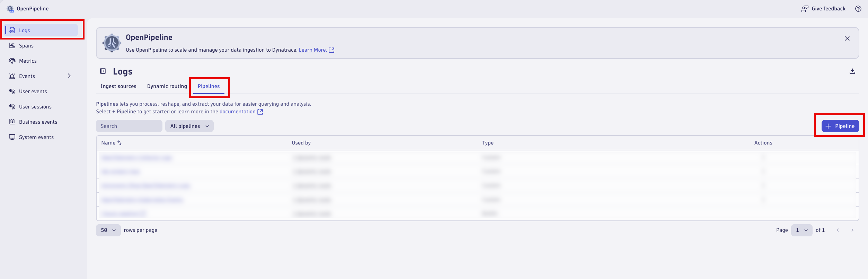
Task: Open the All pipelines filter dropdown
Action: click(189, 126)
